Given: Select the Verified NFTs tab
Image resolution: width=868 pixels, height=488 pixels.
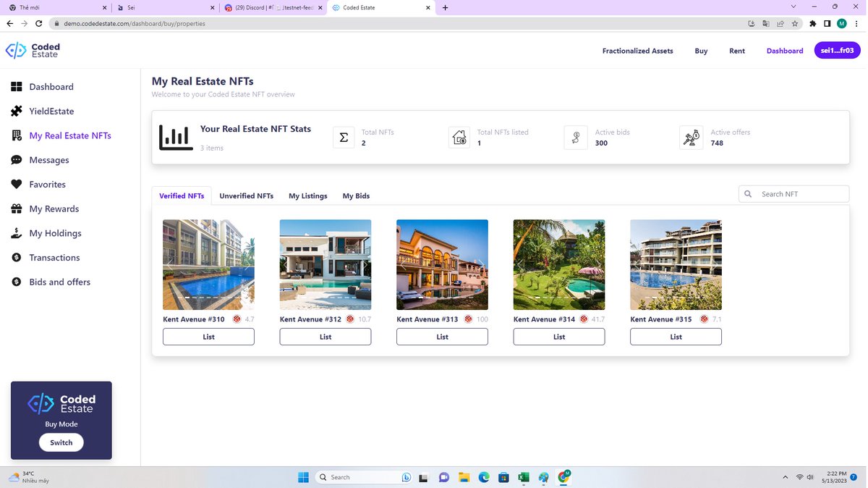Looking at the screenshot, I should coord(182,196).
